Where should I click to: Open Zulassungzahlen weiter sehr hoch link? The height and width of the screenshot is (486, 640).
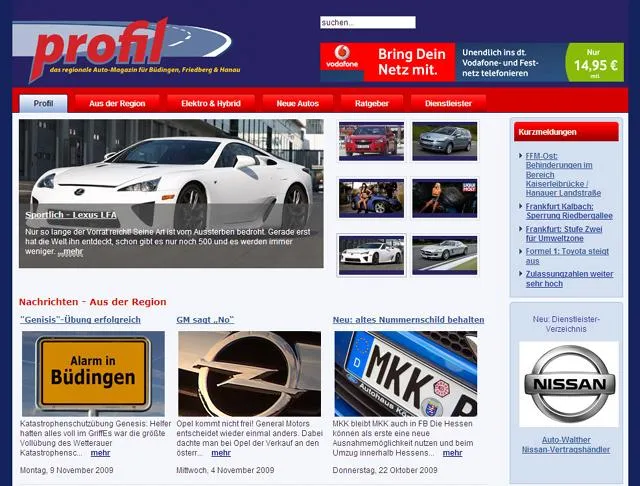pos(569,279)
